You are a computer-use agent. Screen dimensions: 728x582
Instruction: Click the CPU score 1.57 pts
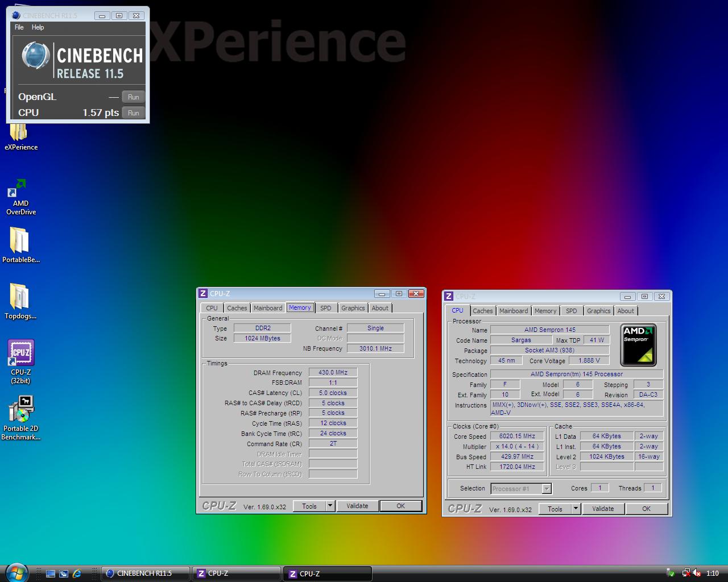click(x=101, y=113)
